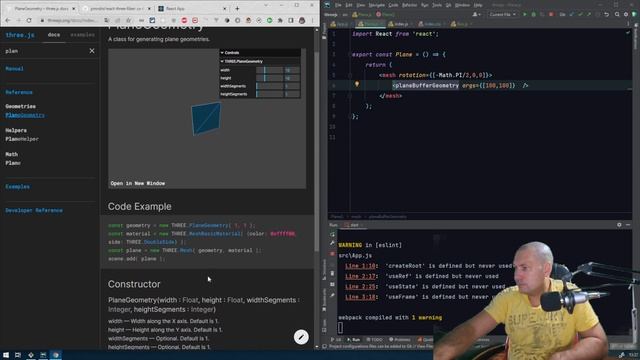Open the three.js logo link
640x360 pixels.
point(20,35)
